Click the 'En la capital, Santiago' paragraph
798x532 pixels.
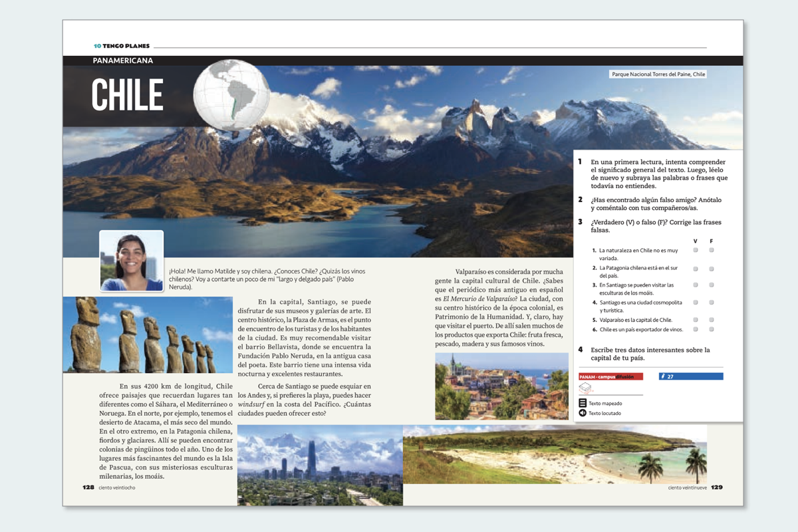coord(305,338)
